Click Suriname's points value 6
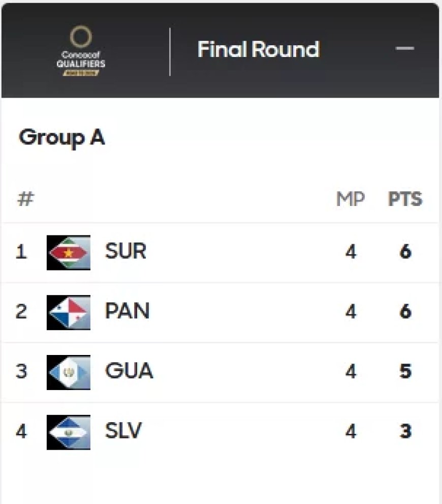The height and width of the screenshot is (504, 442). 405,252
